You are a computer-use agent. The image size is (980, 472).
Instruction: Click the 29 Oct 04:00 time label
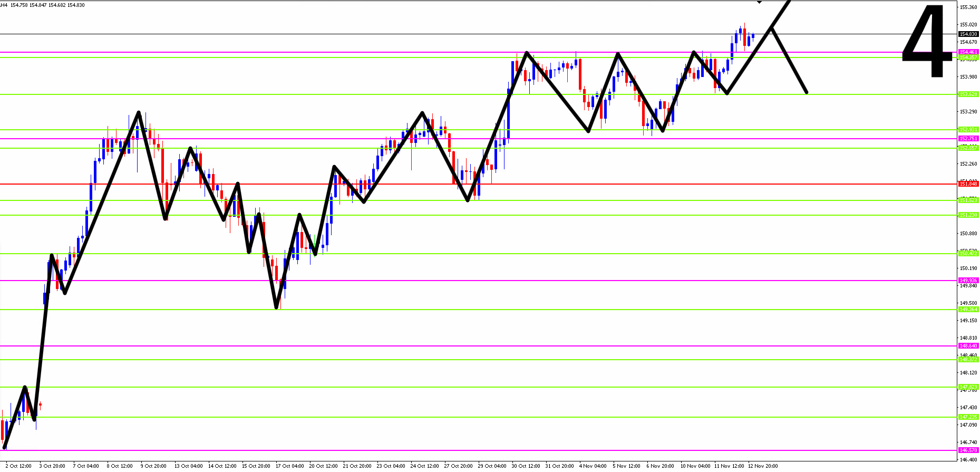[x=492, y=466]
